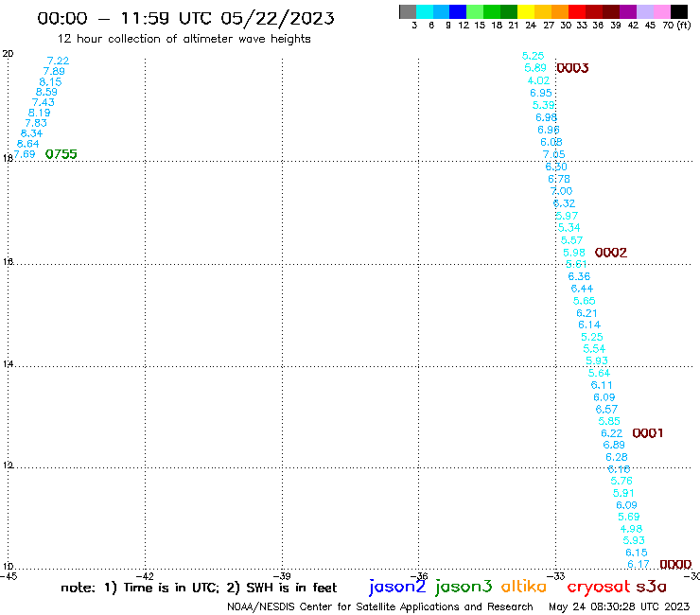Click the wave height value 5.39
700x615 pixels.
tap(543, 105)
